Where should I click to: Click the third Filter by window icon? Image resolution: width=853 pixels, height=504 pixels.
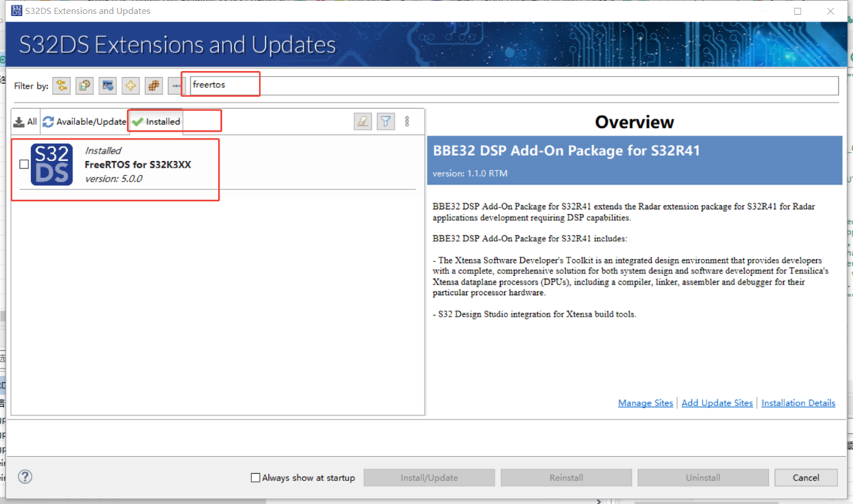[108, 85]
